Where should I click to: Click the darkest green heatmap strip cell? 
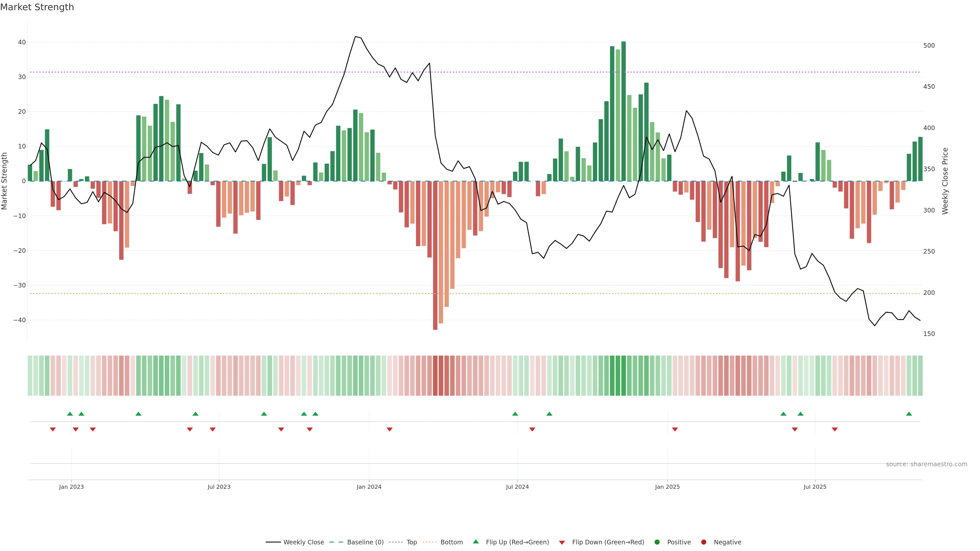click(x=623, y=376)
